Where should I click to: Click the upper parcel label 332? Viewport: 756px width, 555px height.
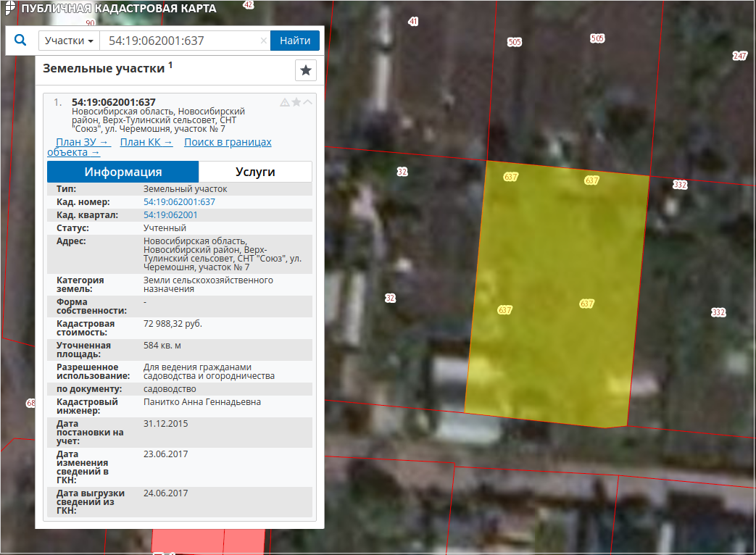pos(680,185)
